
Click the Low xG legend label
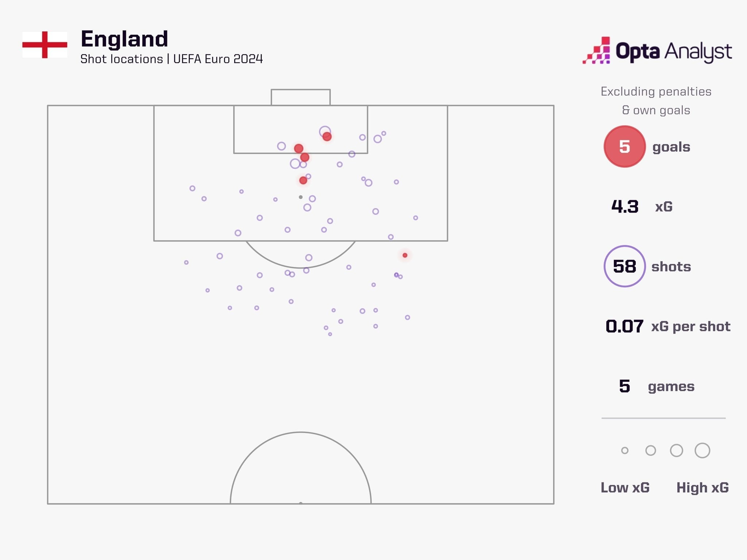[x=625, y=487]
